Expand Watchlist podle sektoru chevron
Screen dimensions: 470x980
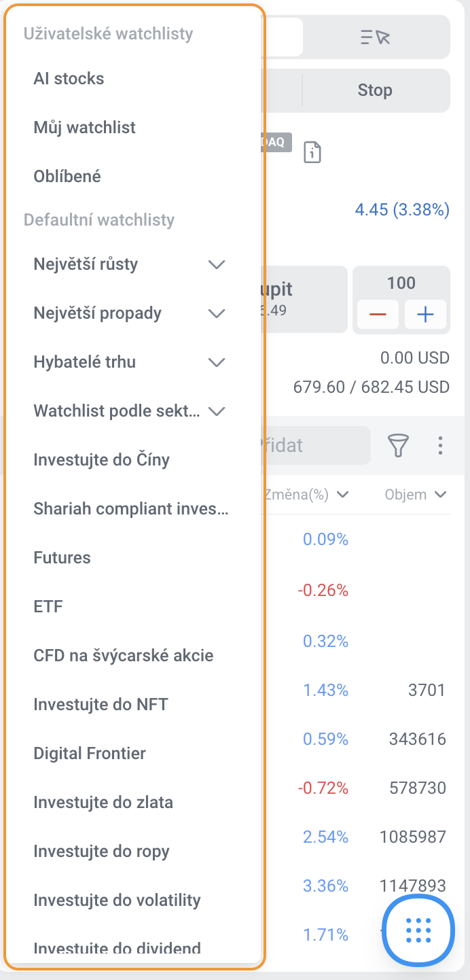coord(217,411)
